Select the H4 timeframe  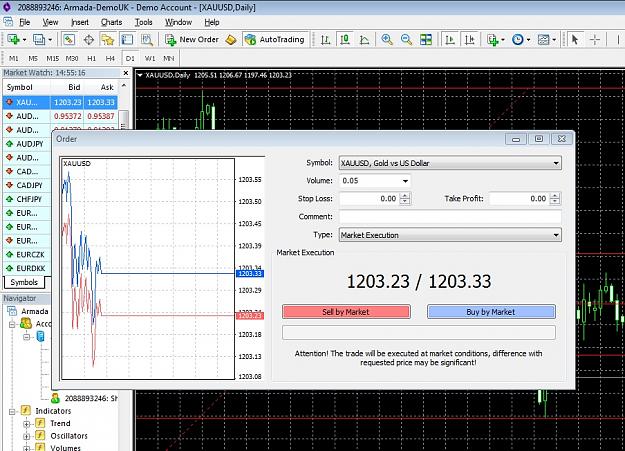tap(110, 58)
